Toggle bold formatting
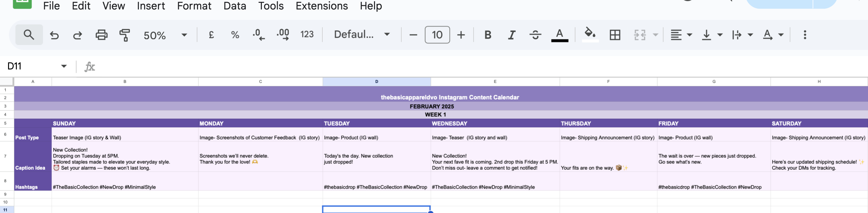Image resolution: width=868 pixels, height=213 pixels. coord(487,35)
